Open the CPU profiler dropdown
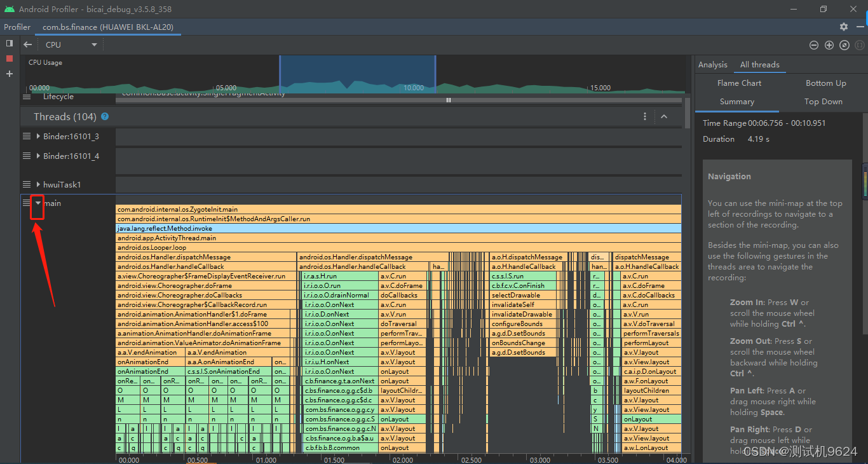868x464 pixels. [71, 44]
